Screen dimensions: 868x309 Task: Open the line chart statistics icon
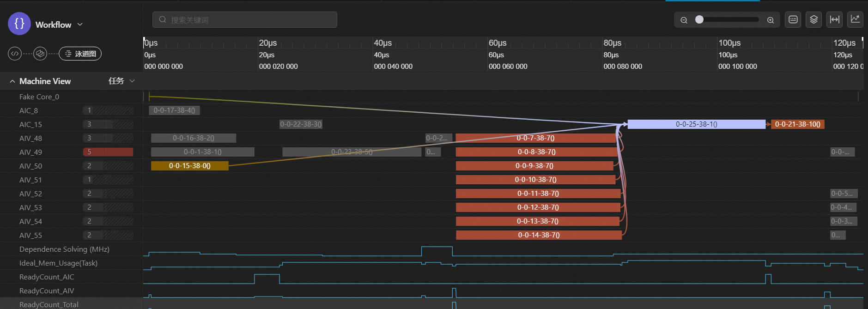pyautogui.click(x=856, y=19)
